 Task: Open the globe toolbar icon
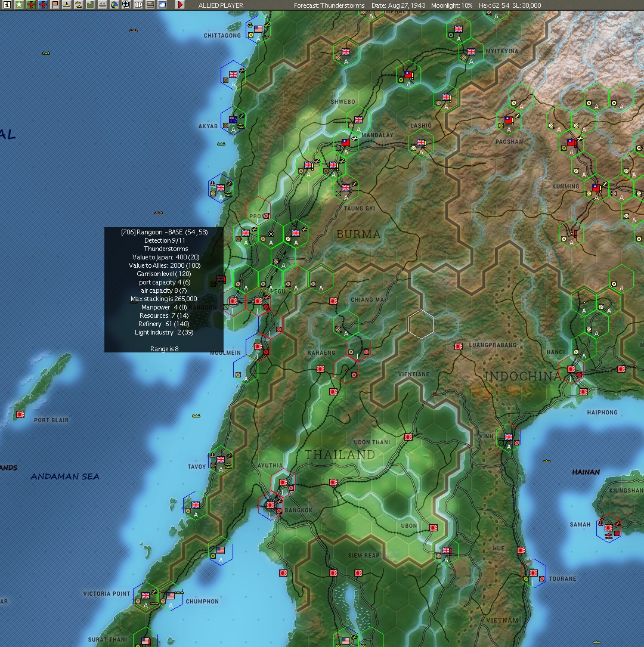tap(114, 5)
